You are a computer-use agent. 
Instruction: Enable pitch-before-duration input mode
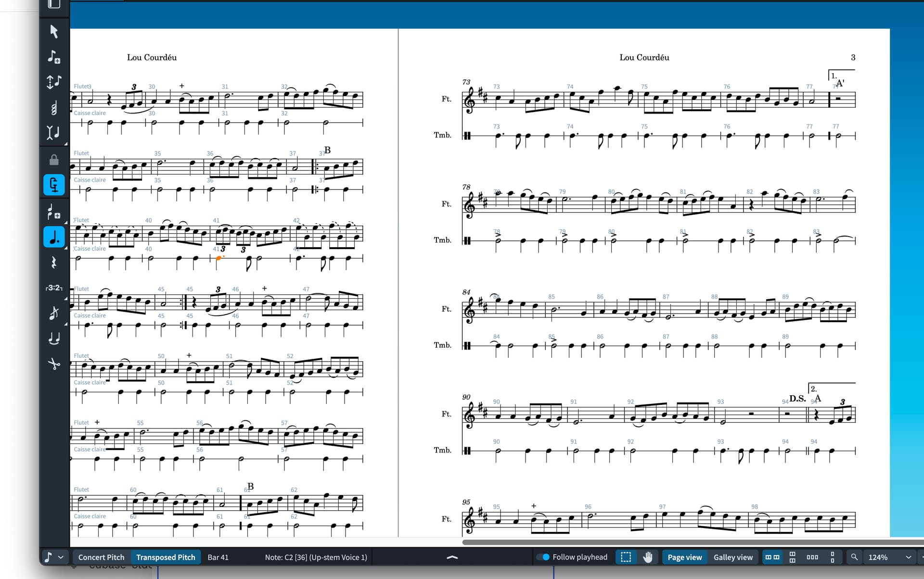[54, 82]
